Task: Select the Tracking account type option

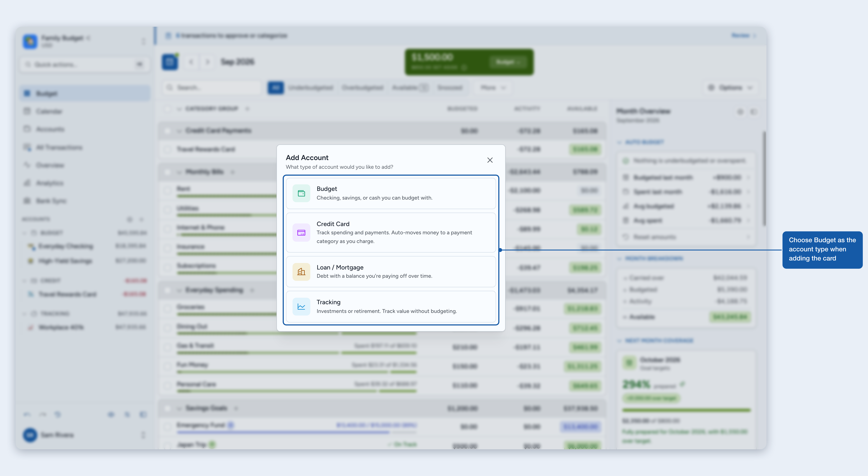Action: click(391, 306)
